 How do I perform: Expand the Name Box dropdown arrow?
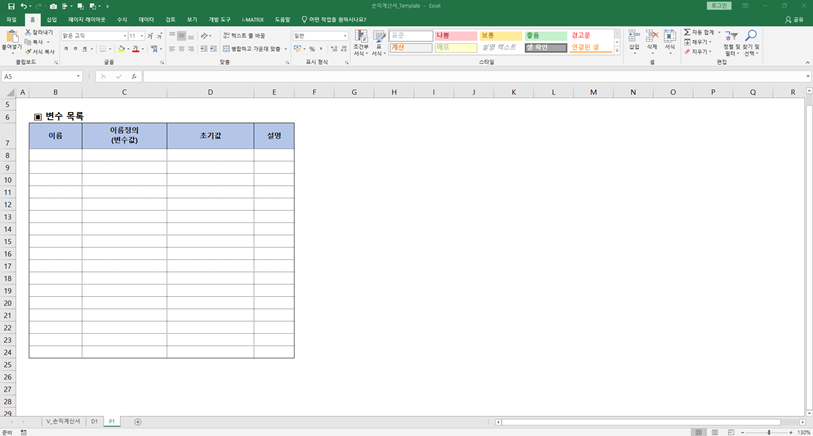click(78, 76)
